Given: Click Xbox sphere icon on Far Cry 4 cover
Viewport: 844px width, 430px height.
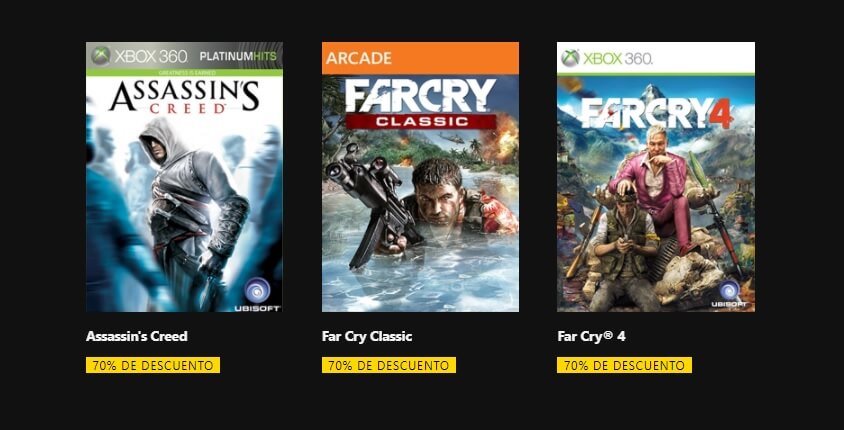Looking at the screenshot, I should (570, 58).
